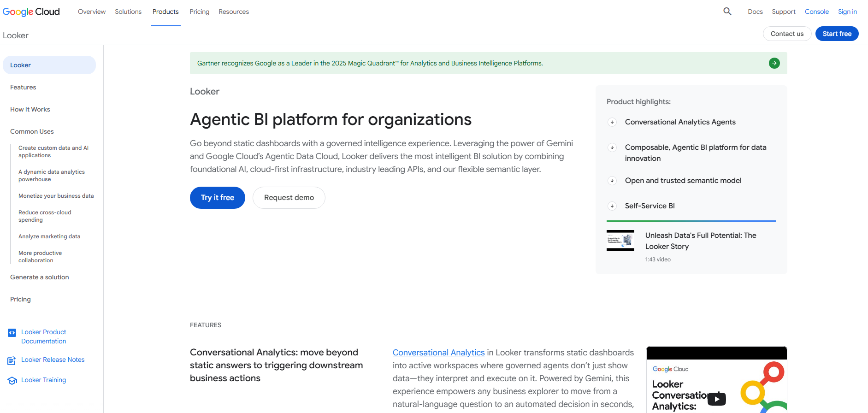Click the Looker Training graduation cap icon

tap(12, 380)
